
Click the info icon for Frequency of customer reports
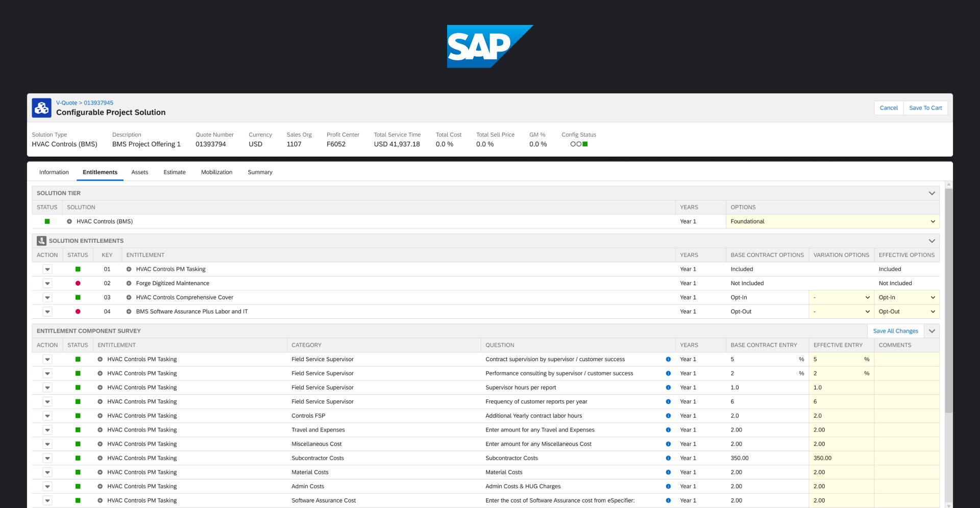coord(668,402)
